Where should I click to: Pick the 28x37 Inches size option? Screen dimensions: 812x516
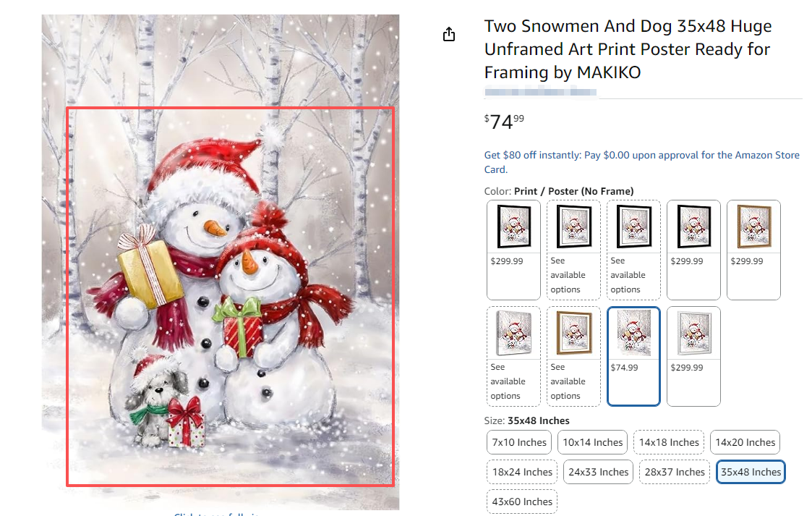click(x=674, y=472)
